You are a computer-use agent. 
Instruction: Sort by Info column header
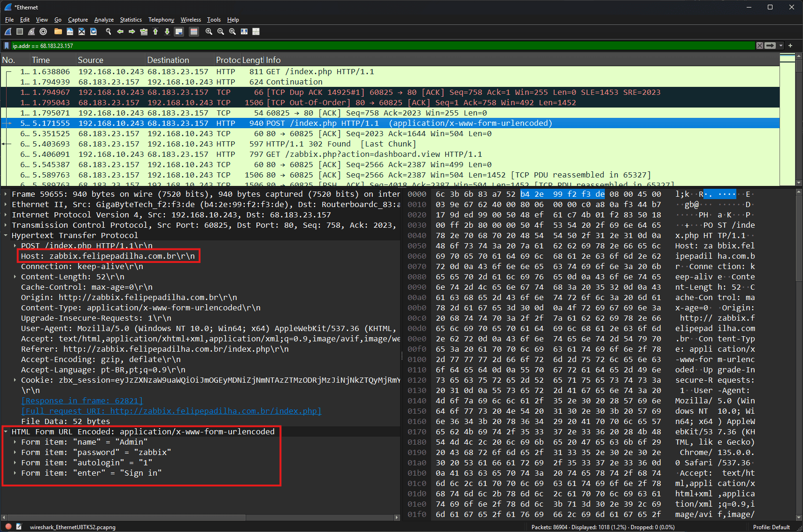tap(521, 60)
